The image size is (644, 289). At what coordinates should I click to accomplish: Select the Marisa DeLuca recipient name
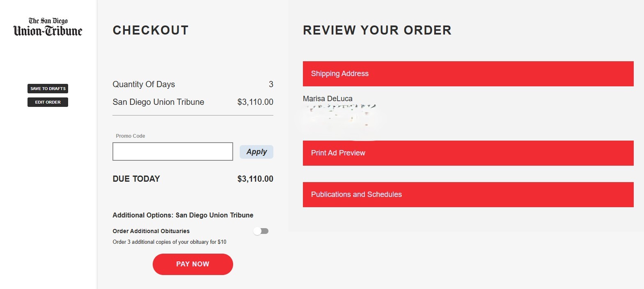pyautogui.click(x=328, y=99)
